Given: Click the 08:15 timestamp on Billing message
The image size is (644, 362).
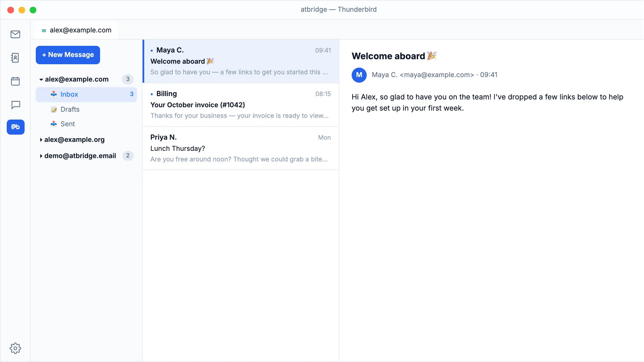Looking at the screenshot, I should 323,94.
